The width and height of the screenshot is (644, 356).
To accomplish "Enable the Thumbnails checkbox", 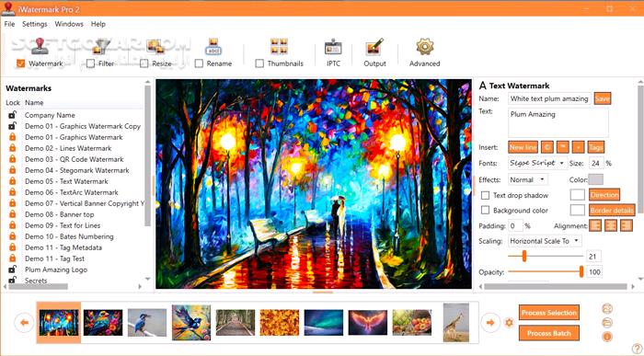I will (259, 63).
